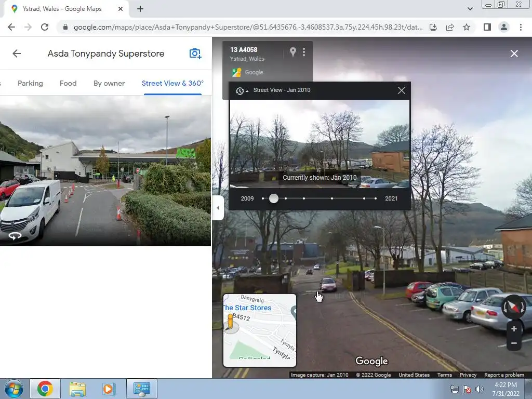The image size is (532, 399).
Task: Select the first timeline dot at 2009
Action: [x=263, y=198]
